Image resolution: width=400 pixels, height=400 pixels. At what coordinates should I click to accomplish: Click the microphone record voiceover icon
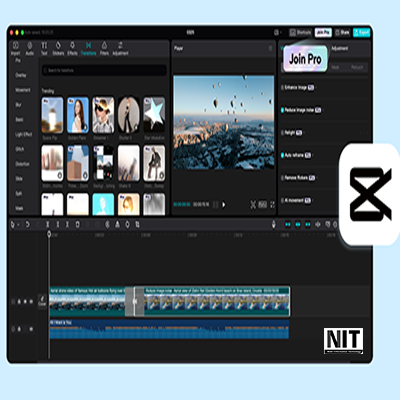[274, 225]
